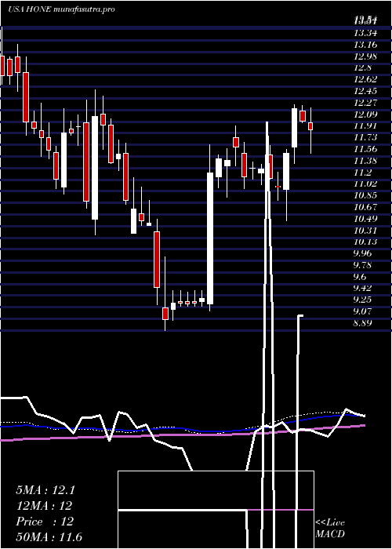Click the 8.89 price axis label
392x549 pixels.
tap(362, 322)
